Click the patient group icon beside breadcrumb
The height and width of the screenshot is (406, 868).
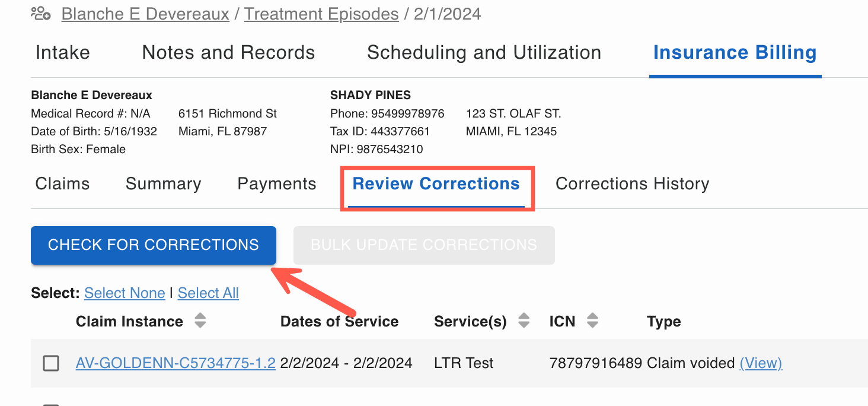(x=41, y=13)
